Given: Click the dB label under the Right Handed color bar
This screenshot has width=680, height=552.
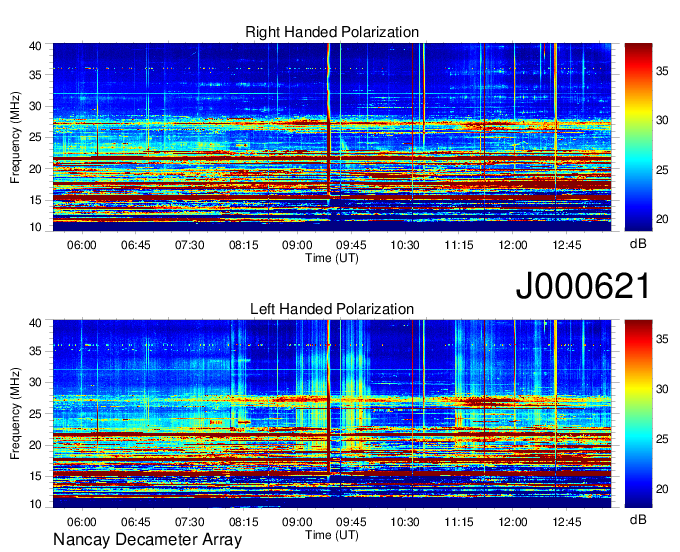Looking at the screenshot, I should click(x=638, y=244).
